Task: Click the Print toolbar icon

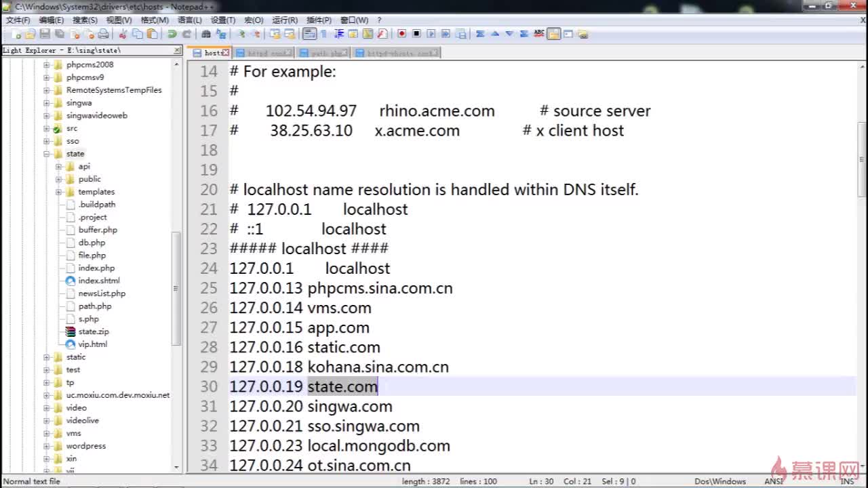Action: (103, 34)
